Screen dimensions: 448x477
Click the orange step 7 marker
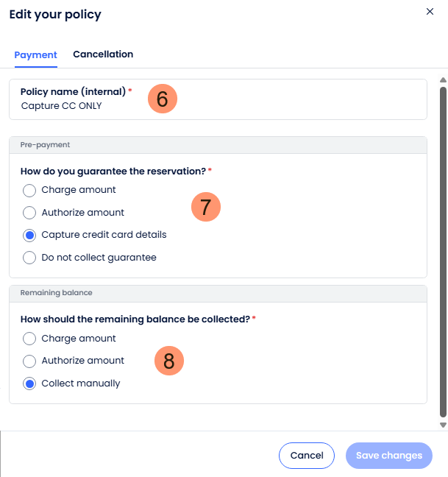[206, 207]
